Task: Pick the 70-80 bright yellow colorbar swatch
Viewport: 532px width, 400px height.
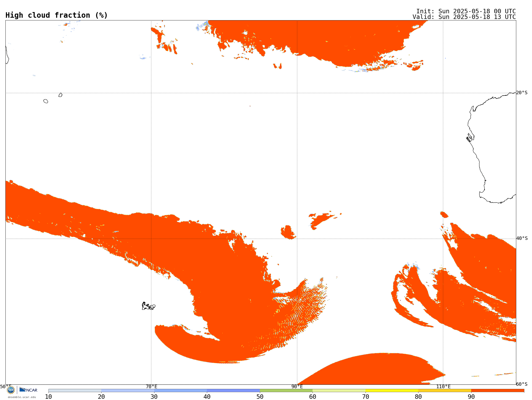Action: pos(392,391)
